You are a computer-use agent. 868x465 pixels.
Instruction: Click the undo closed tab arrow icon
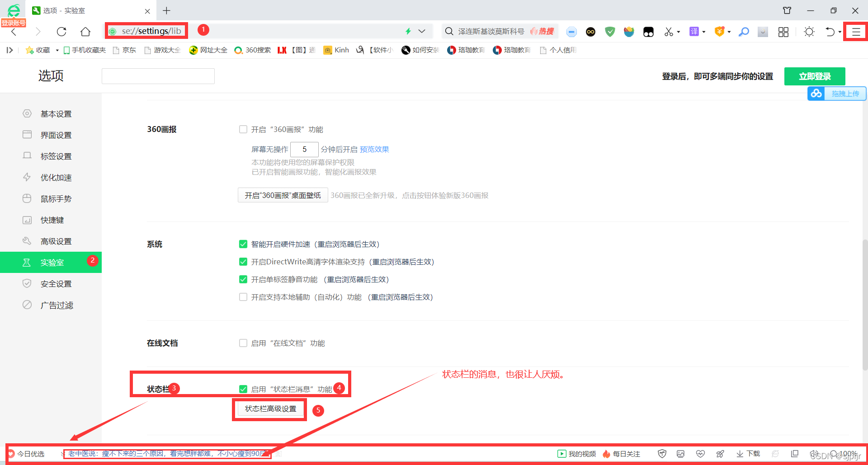point(830,32)
